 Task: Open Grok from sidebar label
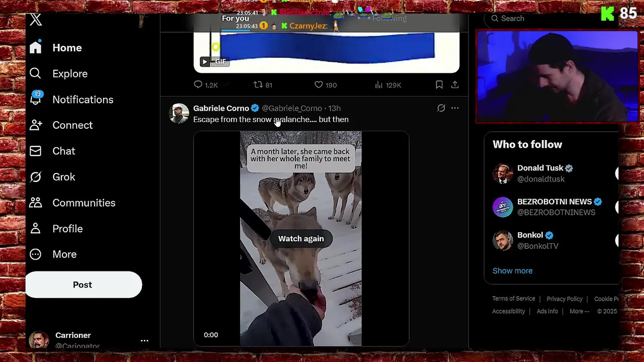pyautogui.click(x=64, y=177)
